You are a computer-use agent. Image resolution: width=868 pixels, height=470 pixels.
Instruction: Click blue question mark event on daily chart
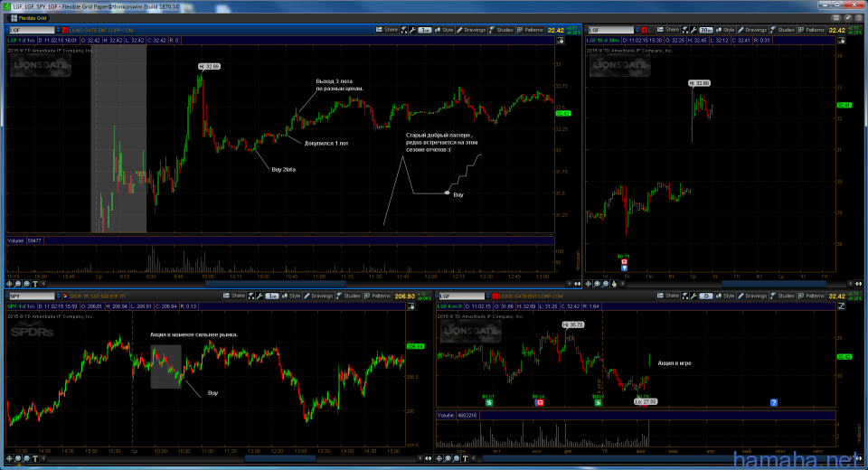[774, 402]
